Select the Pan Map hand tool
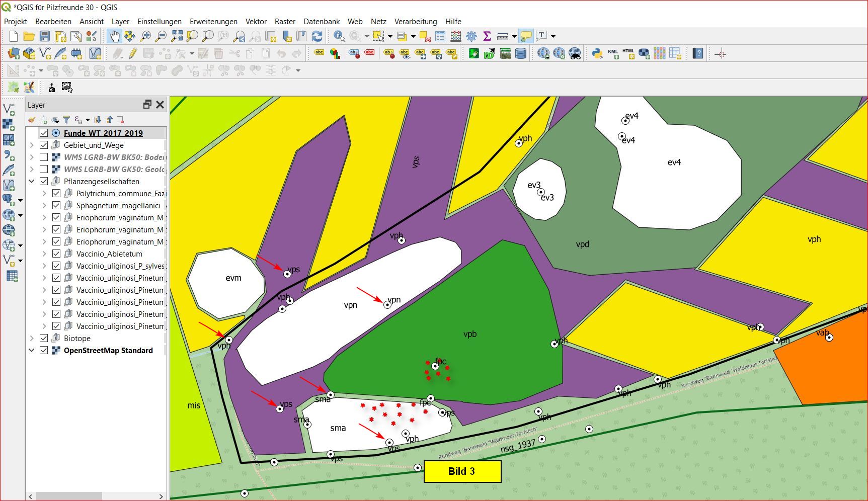The height and width of the screenshot is (501, 868). pyautogui.click(x=115, y=36)
